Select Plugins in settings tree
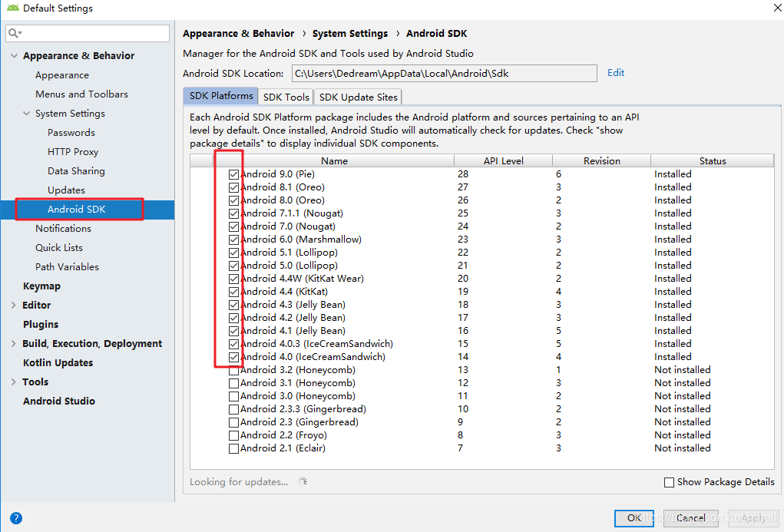Screen dimensions: 784x532 (41, 325)
